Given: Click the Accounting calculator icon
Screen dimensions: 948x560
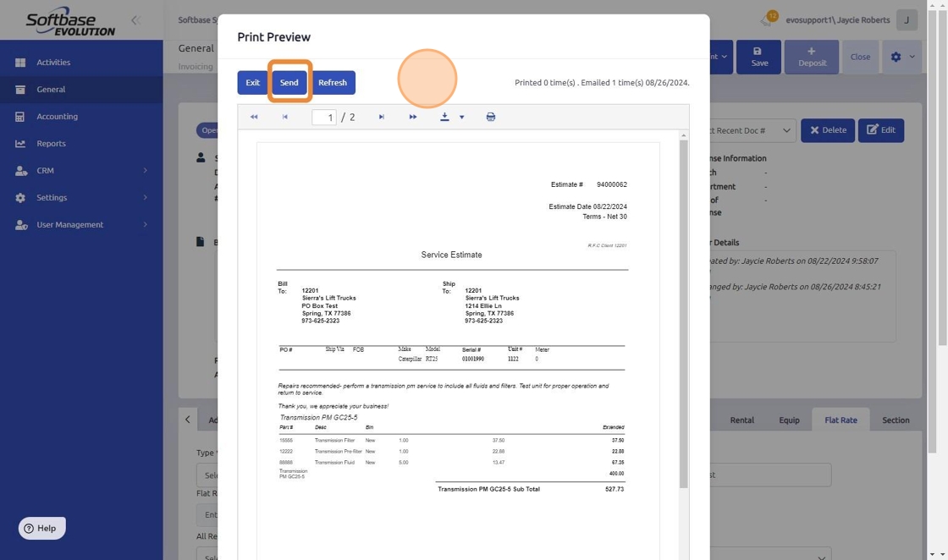Looking at the screenshot, I should 20,117.
